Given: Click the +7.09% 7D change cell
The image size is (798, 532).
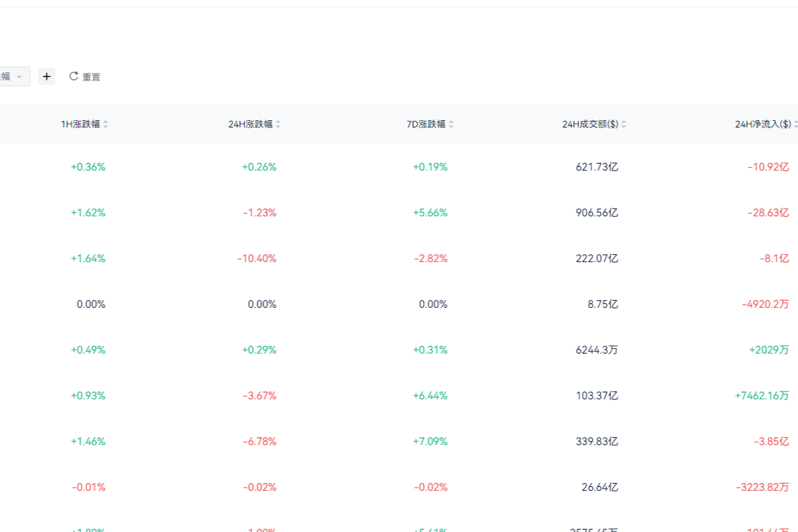Looking at the screenshot, I should coord(430,442).
